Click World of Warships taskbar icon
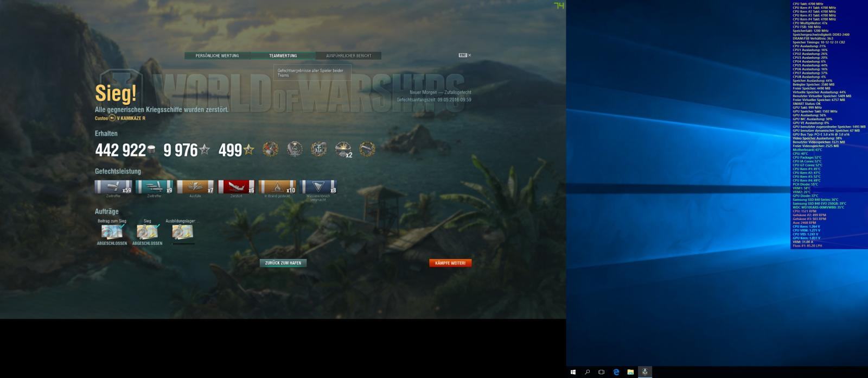The width and height of the screenshot is (868, 378). (644, 372)
